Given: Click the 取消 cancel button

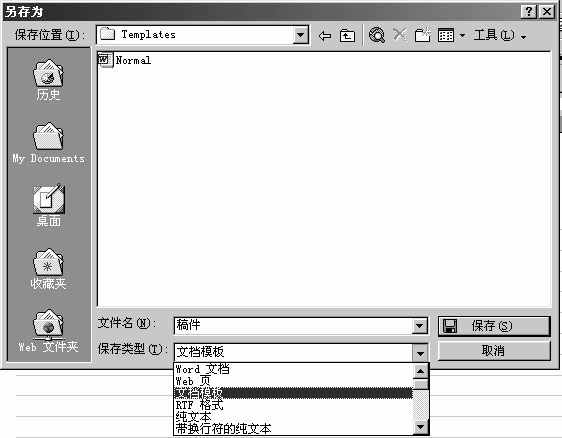Looking at the screenshot, I should (x=494, y=351).
